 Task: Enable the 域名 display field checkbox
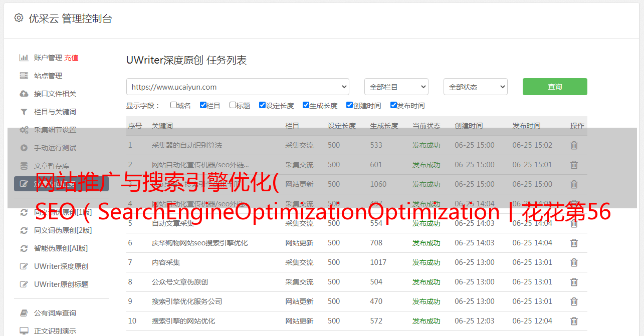tap(173, 105)
